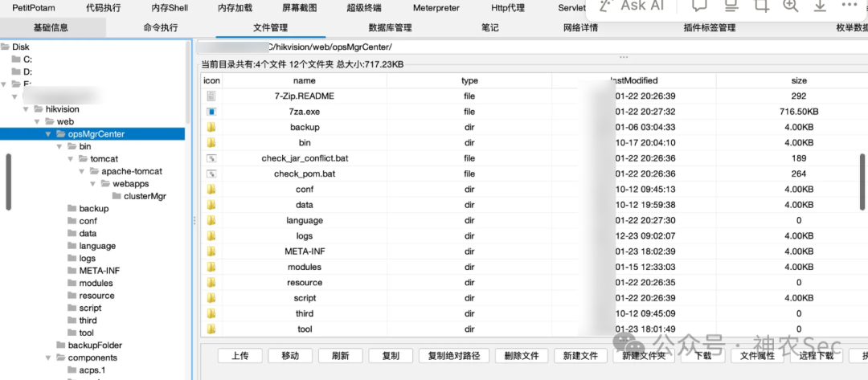Click the clusterMgr folder icon in tree
This screenshot has height=380, width=868.
[117, 196]
